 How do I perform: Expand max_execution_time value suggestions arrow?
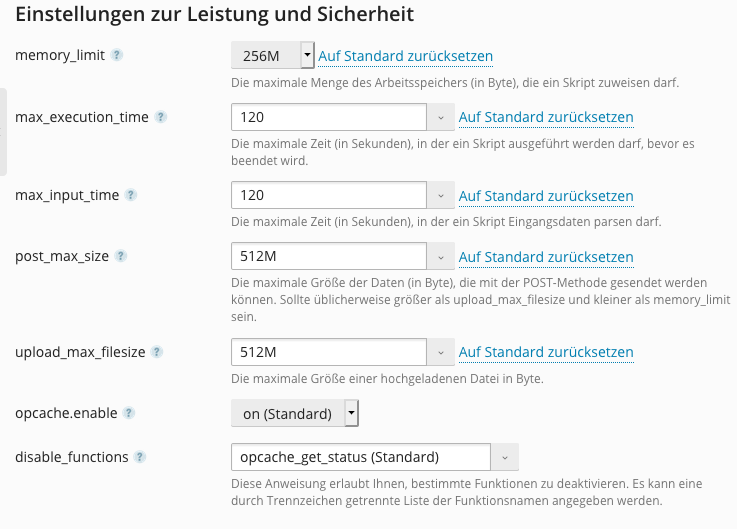click(x=442, y=118)
